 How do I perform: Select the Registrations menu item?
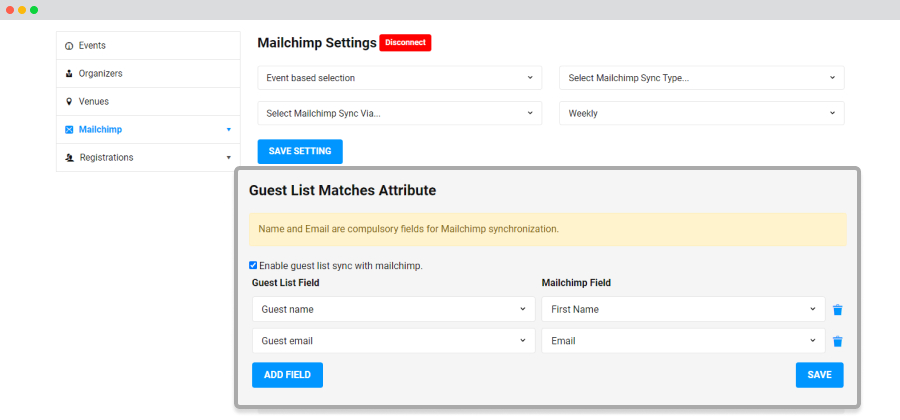coord(148,158)
